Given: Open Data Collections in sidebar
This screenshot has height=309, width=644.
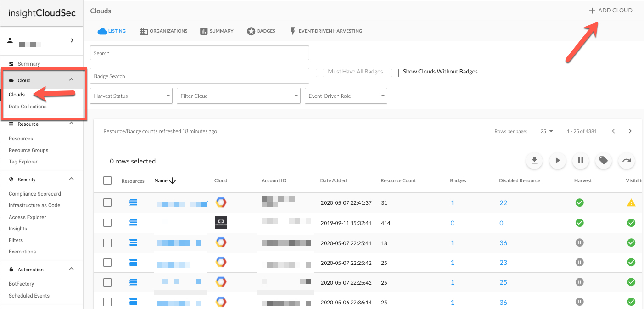Looking at the screenshot, I should (x=28, y=107).
